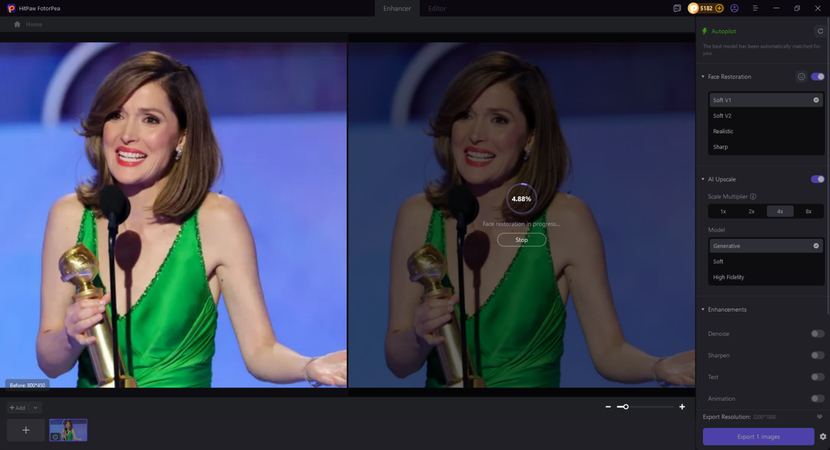Choose the 4x scale multiplier
830x450 pixels.
[780, 211]
